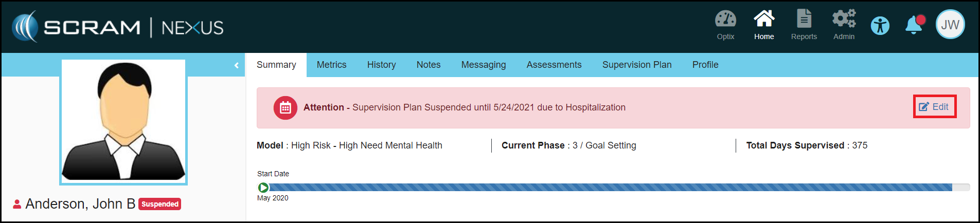Open the JW user avatar menu
Screen dimensions: 980x223
pos(950,25)
